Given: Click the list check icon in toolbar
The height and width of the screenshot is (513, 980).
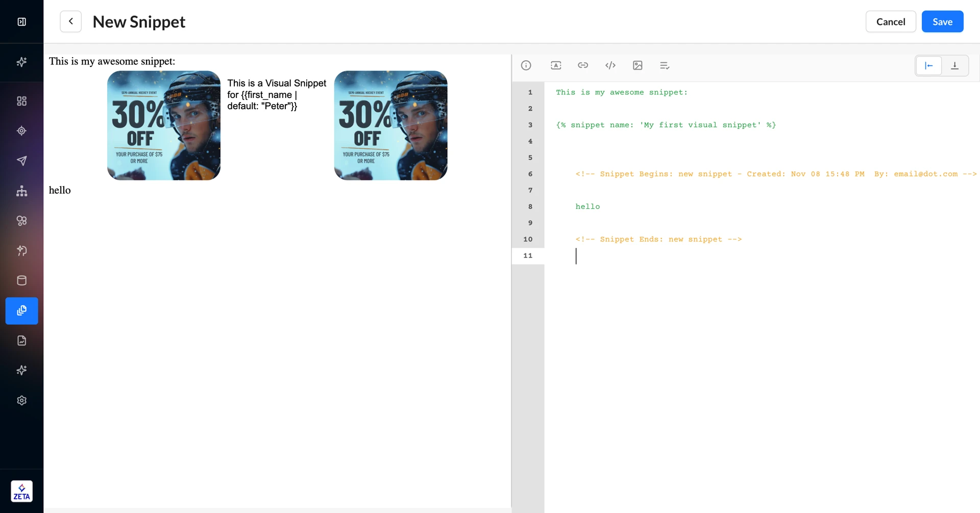Looking at the screenshot, I should 665,65.
